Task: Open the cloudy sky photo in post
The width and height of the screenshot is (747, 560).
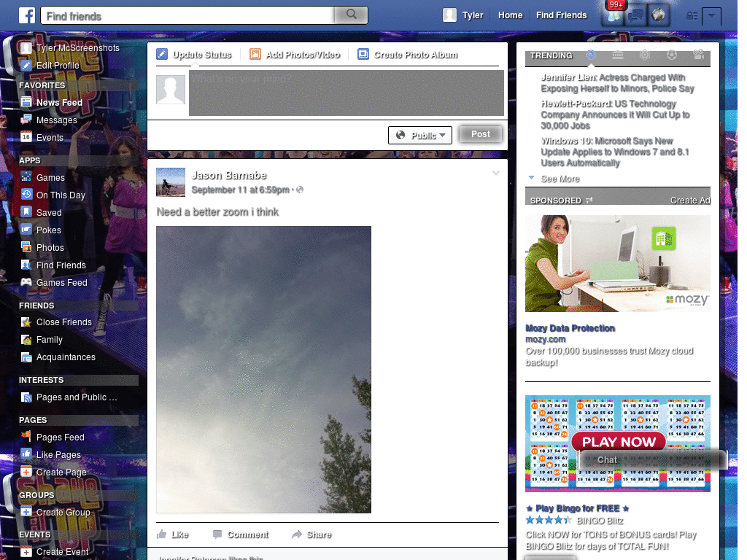Action: [263, 369]
